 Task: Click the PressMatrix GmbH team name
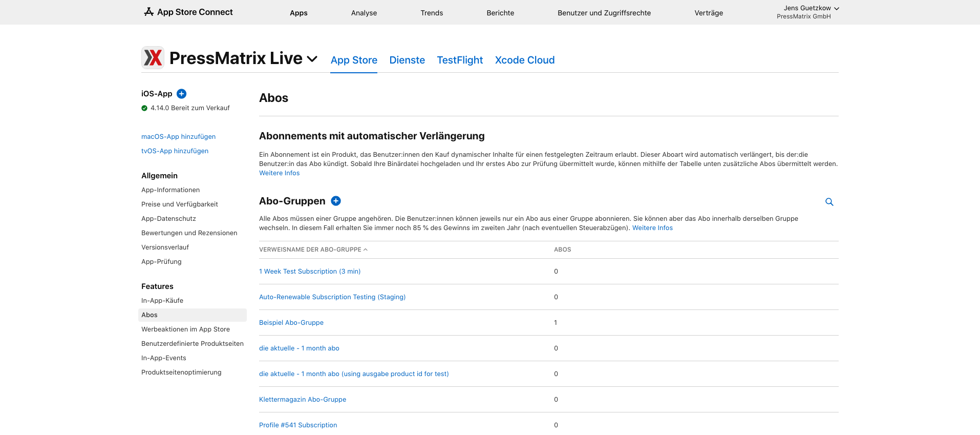804,16
